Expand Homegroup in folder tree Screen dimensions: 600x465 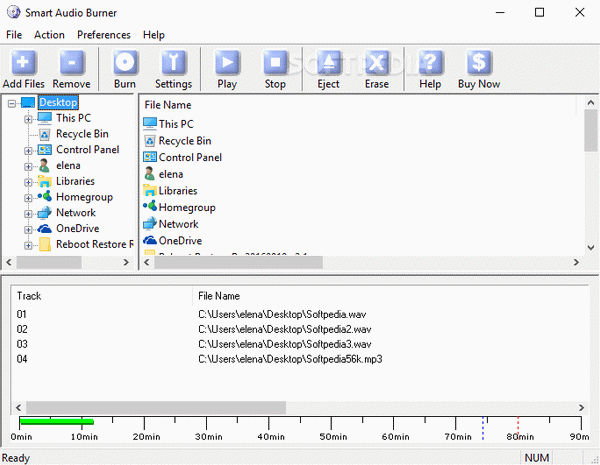(x=28, y=198)
